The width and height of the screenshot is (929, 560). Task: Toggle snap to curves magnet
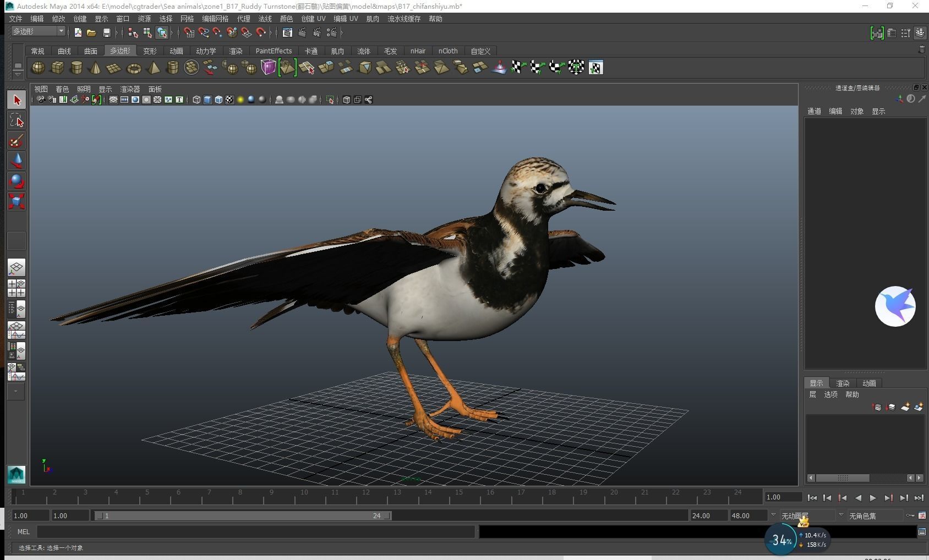[204, 33]
